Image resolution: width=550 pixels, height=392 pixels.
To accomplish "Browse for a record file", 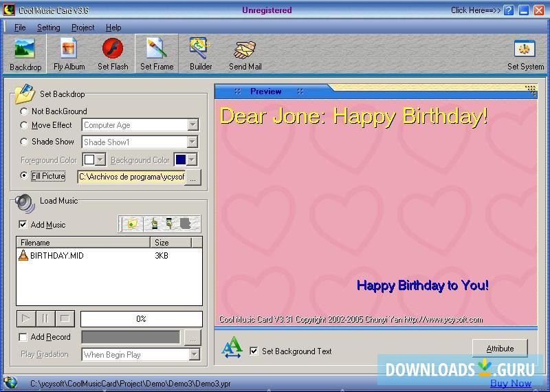I will [x=192, y=338].
